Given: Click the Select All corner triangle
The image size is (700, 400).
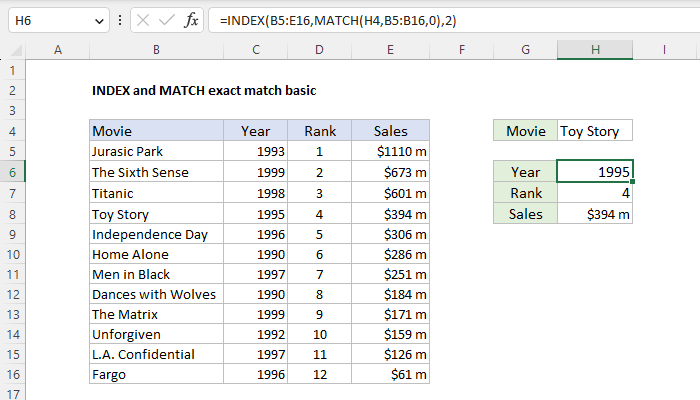Looking at the screenshot, I should 16,50.
